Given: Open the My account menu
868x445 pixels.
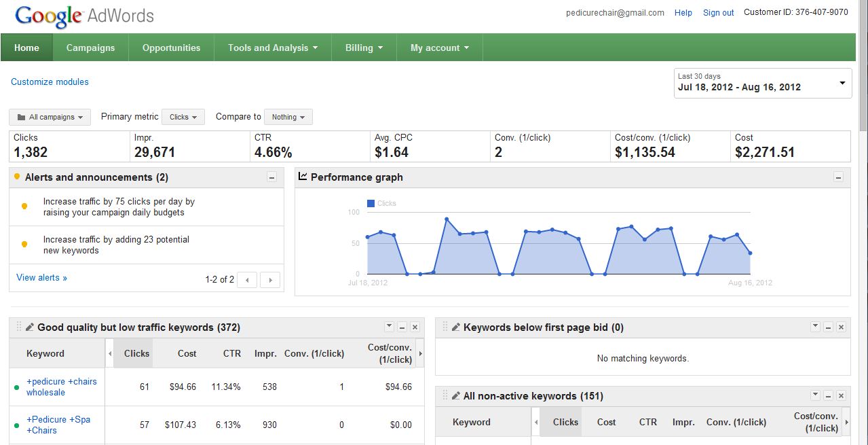Looking at the screenshot, I should 440,48.
